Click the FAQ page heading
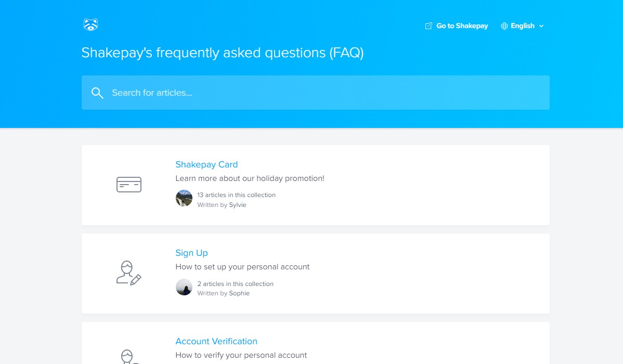Image resolution: width=623 pixels, height=364 pixels. (x=223, y=53)
